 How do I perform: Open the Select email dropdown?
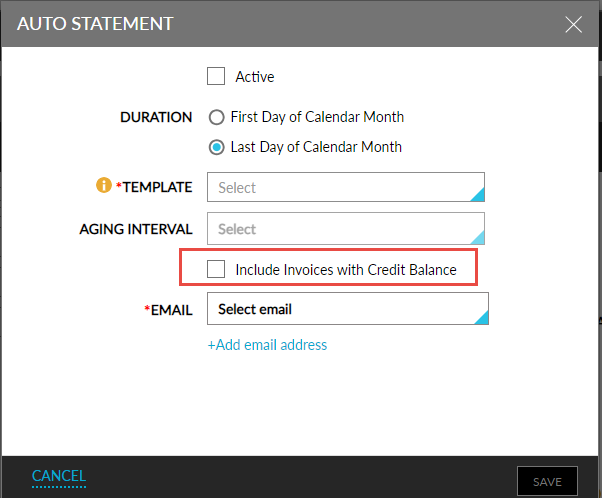340,310
